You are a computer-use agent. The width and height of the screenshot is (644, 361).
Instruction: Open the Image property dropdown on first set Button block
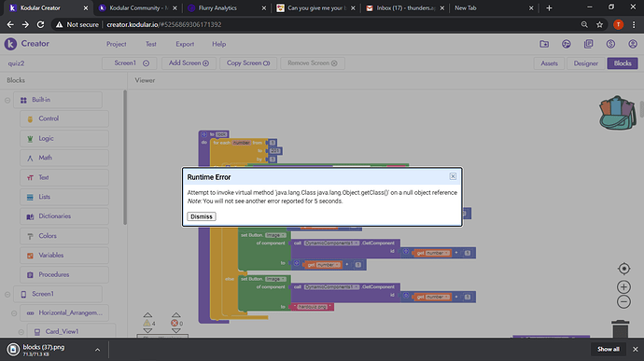275,235
